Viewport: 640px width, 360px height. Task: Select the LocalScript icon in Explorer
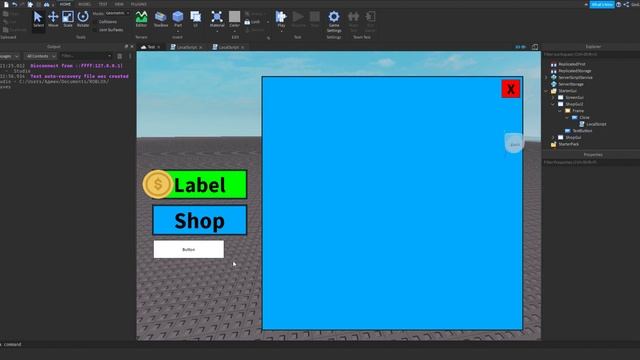coord(582,124)
